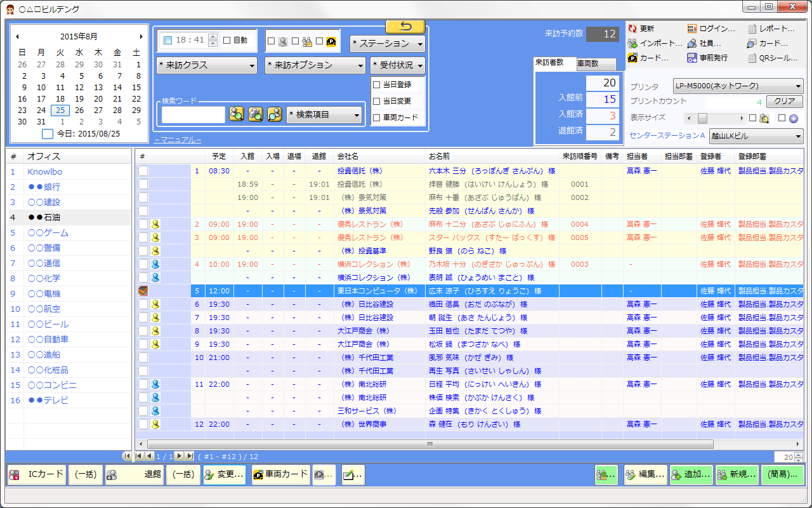
Task: Open the QRシール report
Action: pos(752,58)
